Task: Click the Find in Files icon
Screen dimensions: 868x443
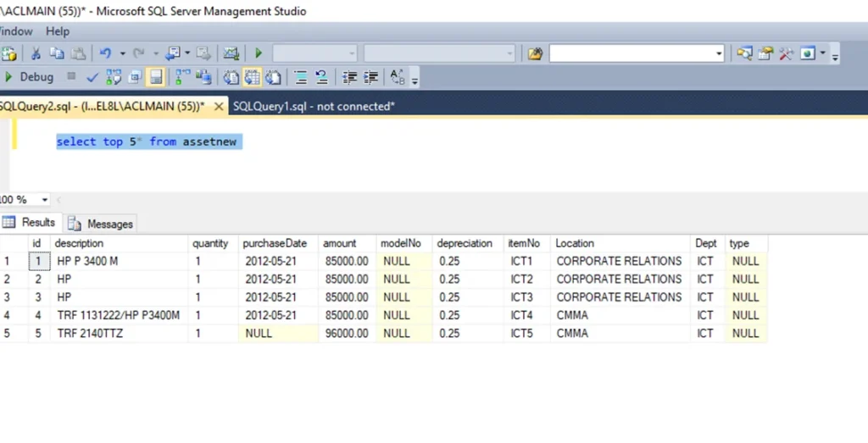Action: point(535,53)
